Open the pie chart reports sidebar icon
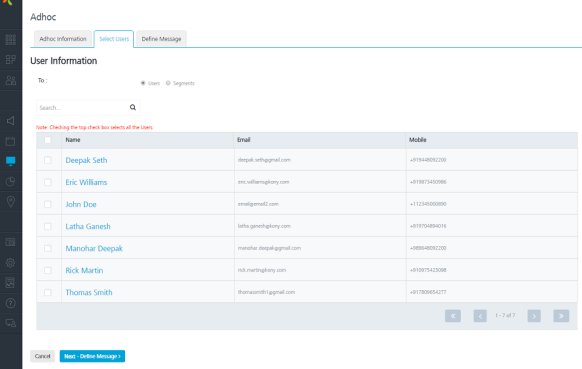The height and width of the screenshot is (369, 582). [11, 182]
